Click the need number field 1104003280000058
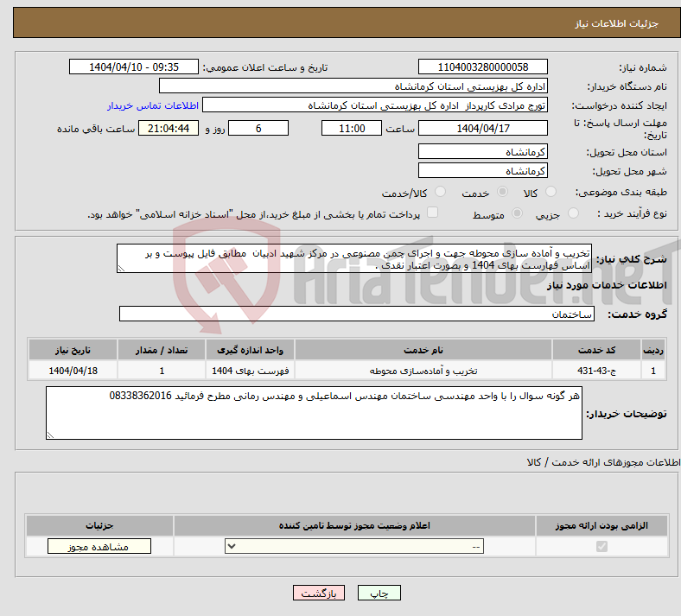Viewport: 681px width, 616px height. pyautogui.click(x=482, y=67)
